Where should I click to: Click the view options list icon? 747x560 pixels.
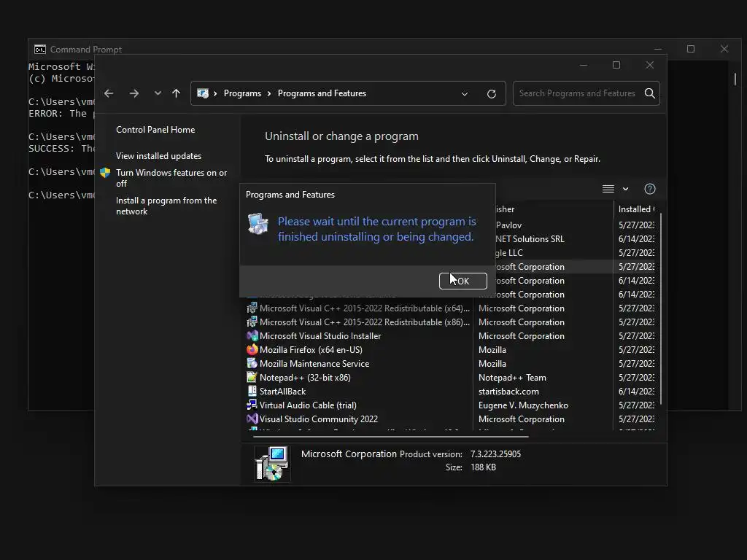(608, 189)
